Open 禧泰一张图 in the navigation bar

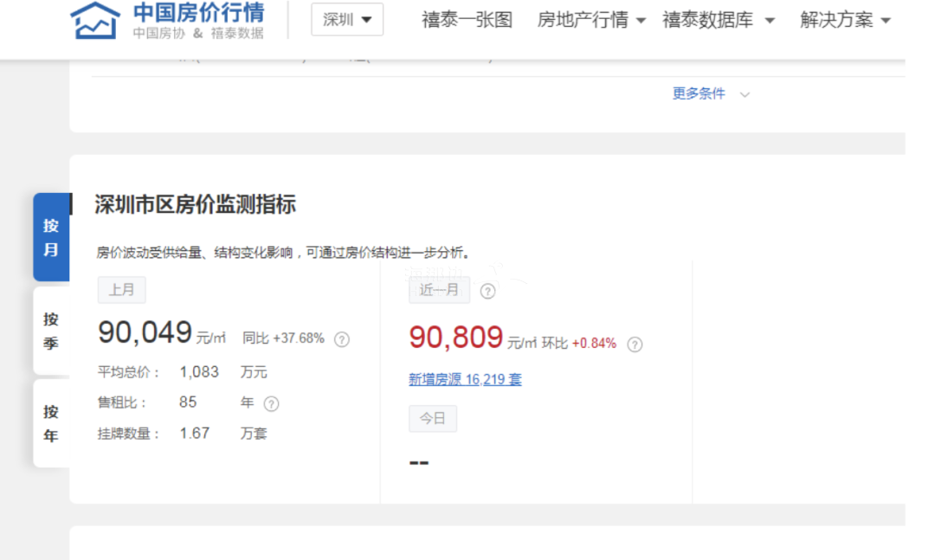(x=467, y=20)
